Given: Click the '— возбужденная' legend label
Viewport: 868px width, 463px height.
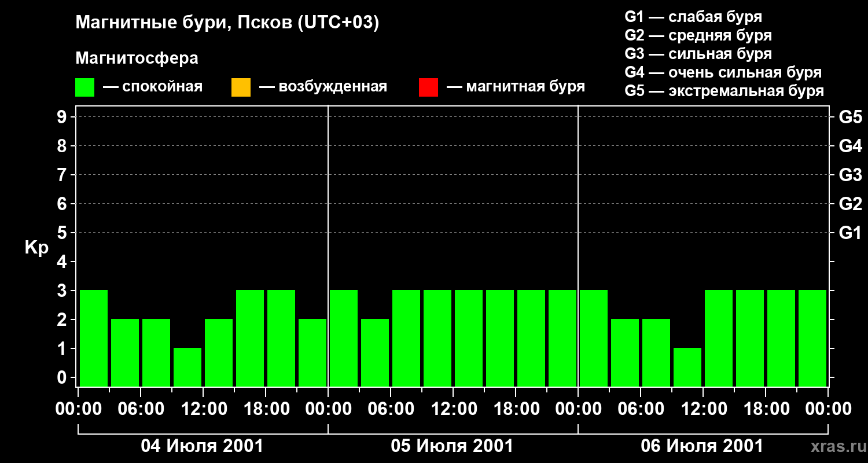Looking at the screenshot, I should (323, 87).
